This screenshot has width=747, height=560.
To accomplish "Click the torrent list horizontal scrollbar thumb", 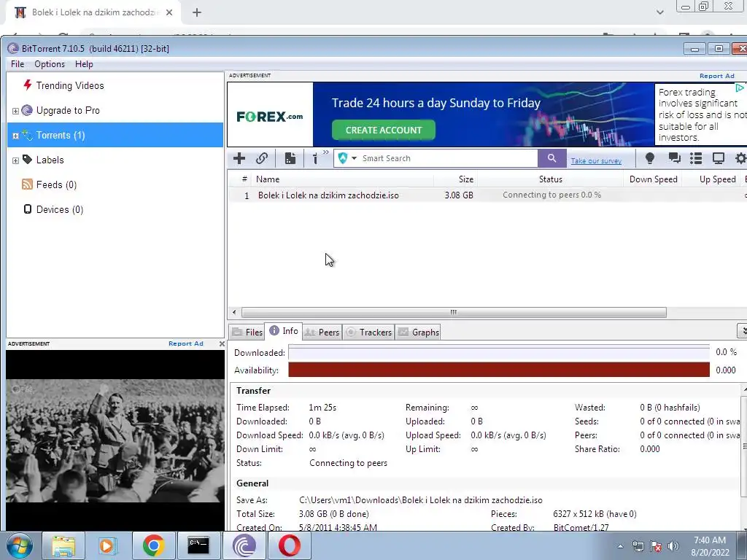I will [454, 312].
